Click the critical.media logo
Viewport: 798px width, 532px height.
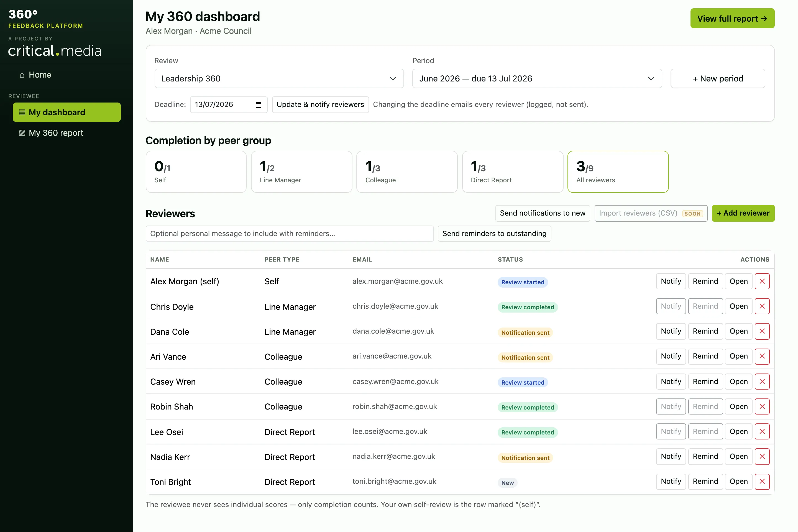coord(55,51)
